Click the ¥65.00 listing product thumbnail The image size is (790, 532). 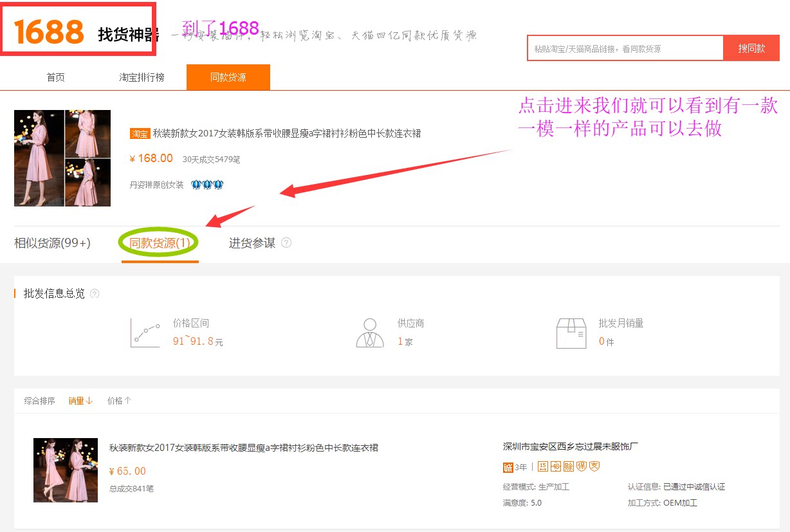[66, 470]
